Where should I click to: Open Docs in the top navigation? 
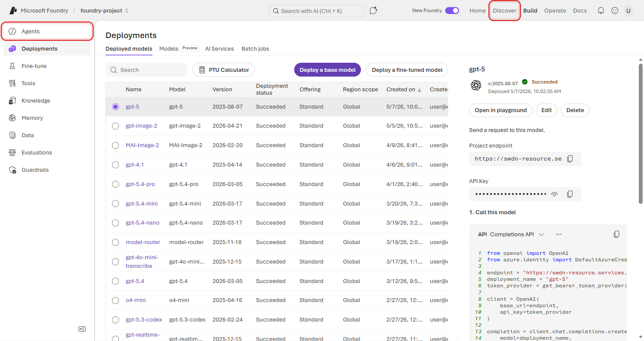pyautogui.click(x=580, y=10)
